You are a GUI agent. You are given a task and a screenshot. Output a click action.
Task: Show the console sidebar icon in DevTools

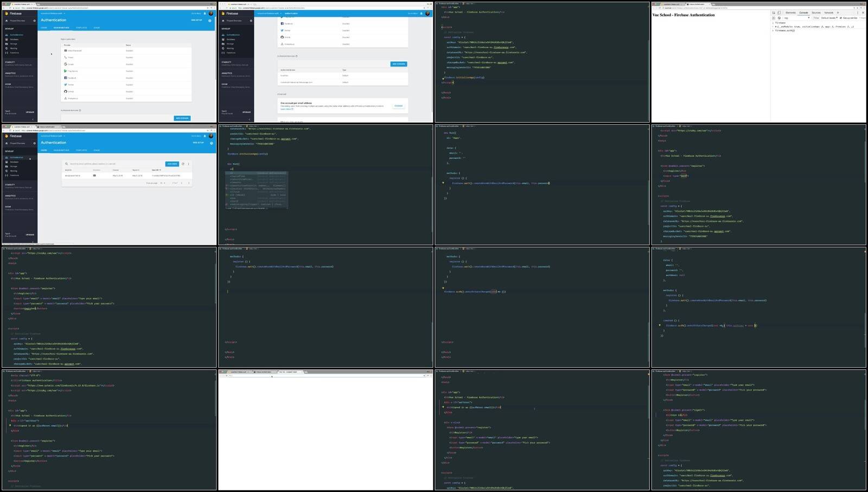[x=774, y=18]
